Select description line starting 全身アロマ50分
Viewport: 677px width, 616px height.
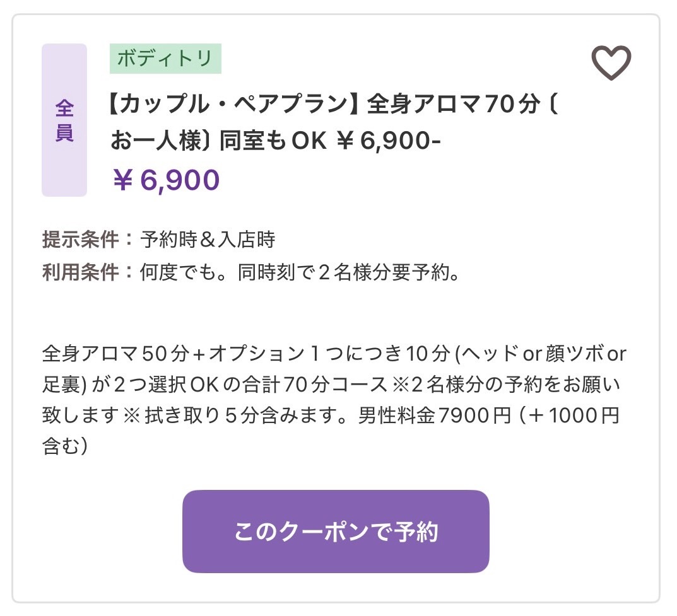pyautogui.click(x=334, y=354)
